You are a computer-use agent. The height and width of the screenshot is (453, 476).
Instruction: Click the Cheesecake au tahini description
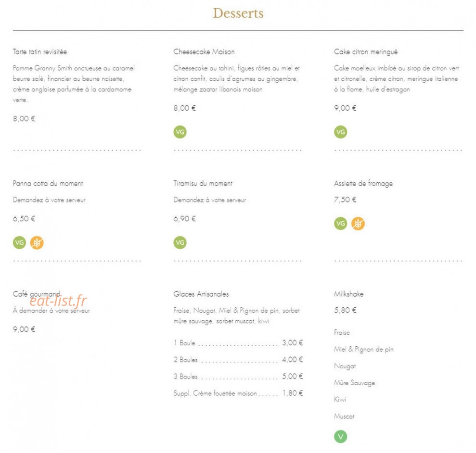click(x=236, y=79)
